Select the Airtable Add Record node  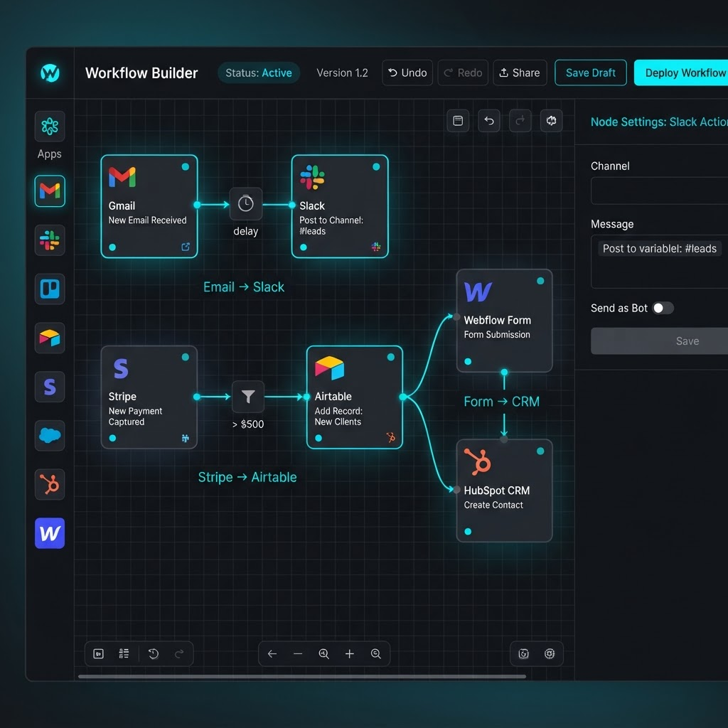355,397
